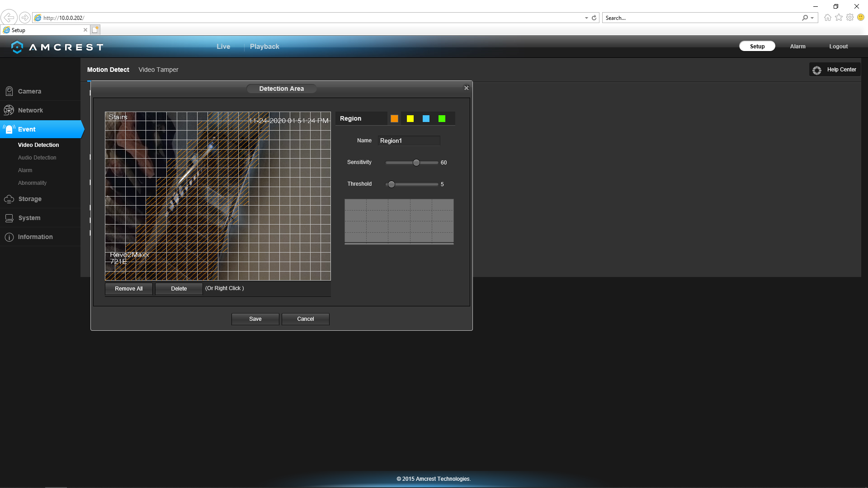This screenshot has height=488, width=868.
Task: Click the Setup button in header
Action: click(757, 46)
